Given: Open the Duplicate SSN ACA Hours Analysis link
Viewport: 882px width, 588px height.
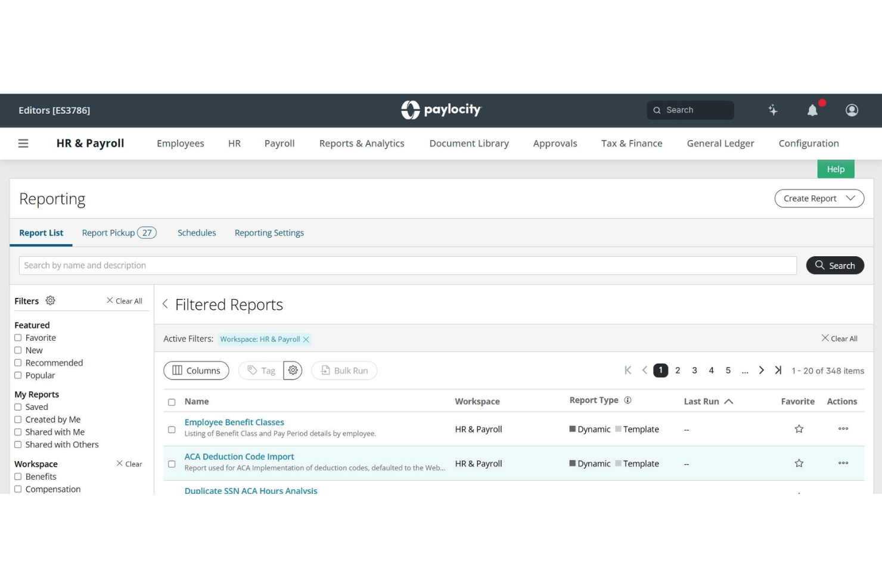Looking at the screenshot, I should click(251, 490).
